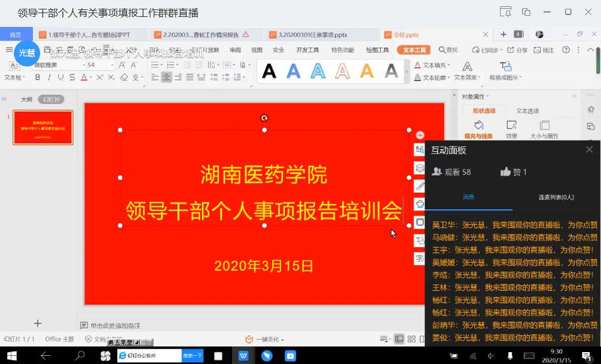
Task: Add a new slide with the plus icon
Action: 38,323
